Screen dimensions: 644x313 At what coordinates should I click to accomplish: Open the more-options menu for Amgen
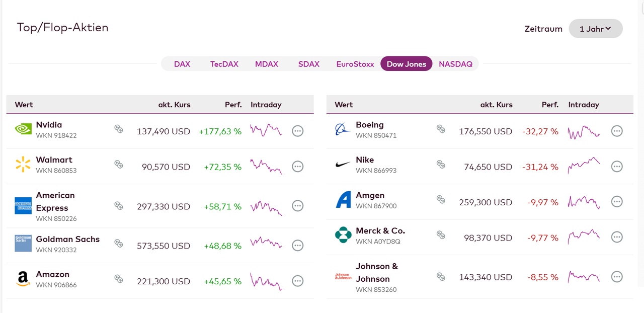[617, 202]
